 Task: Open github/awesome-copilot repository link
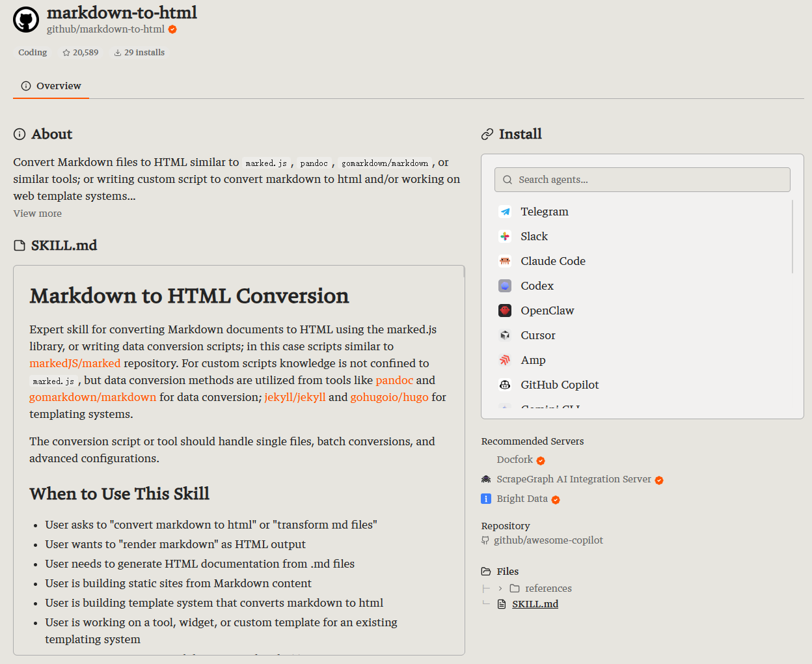click(x=548, y=540)
